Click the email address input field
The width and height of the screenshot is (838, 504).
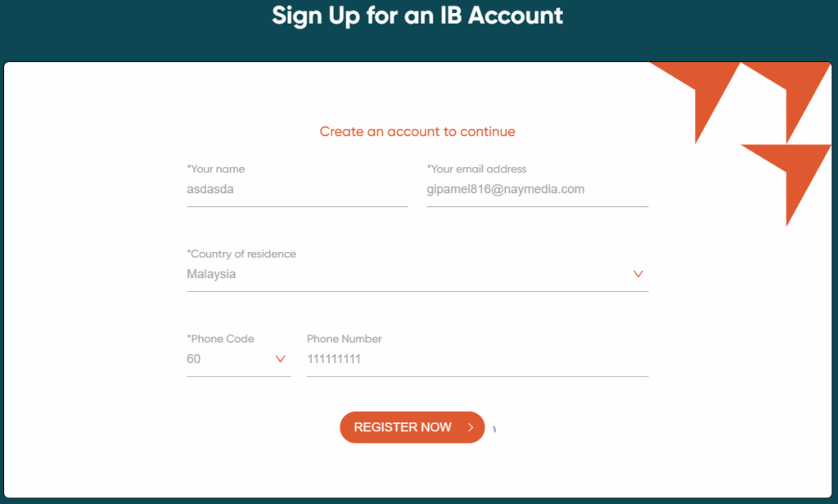537,189
